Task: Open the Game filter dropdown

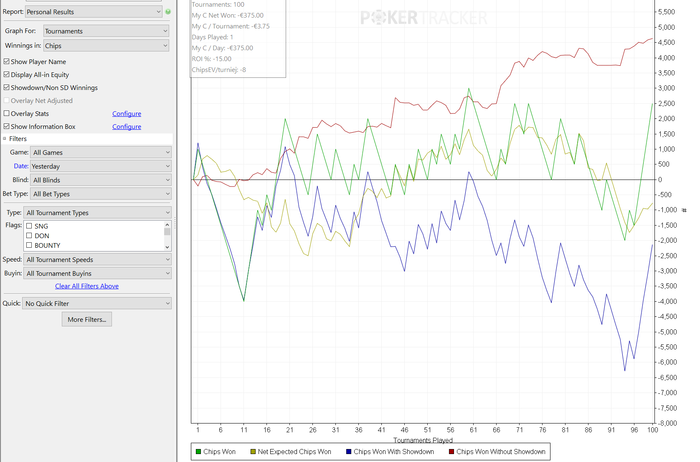Action: [101, 153]
